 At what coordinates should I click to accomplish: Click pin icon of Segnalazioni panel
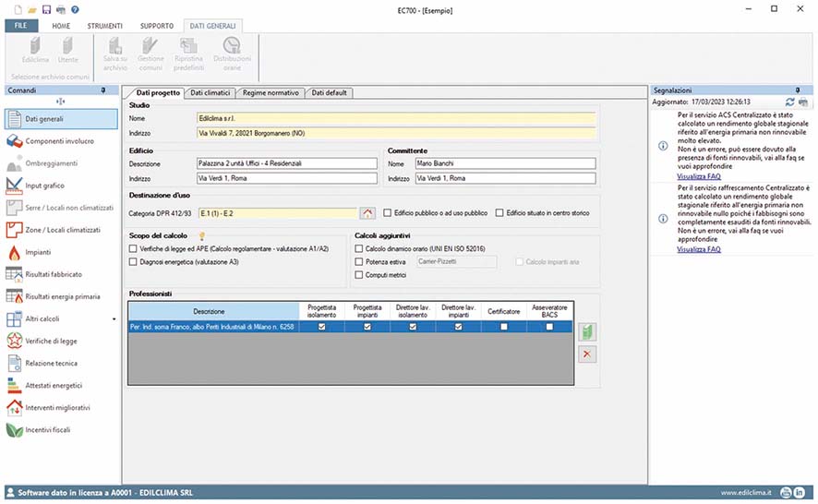(x=798, y=90)
